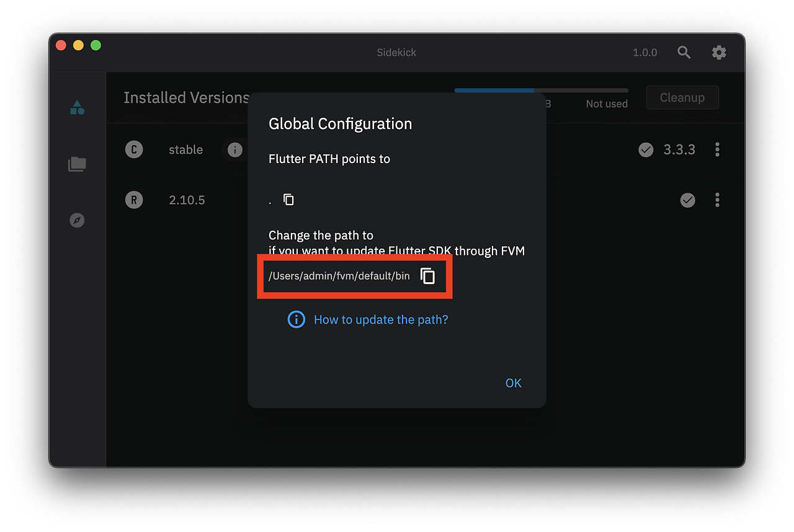Click the Sidekick window title
This screenshot has width=794, height=532.
396,53
